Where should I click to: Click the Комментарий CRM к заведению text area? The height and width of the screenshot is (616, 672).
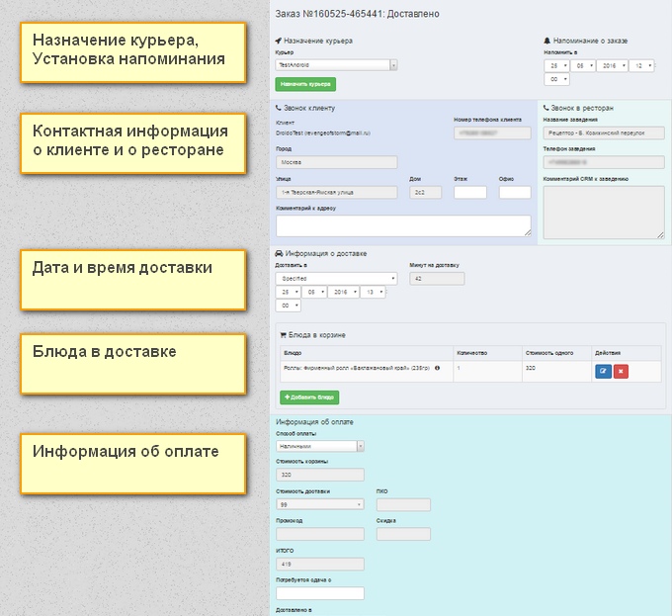pyautogui.click(x=604, y=213)
